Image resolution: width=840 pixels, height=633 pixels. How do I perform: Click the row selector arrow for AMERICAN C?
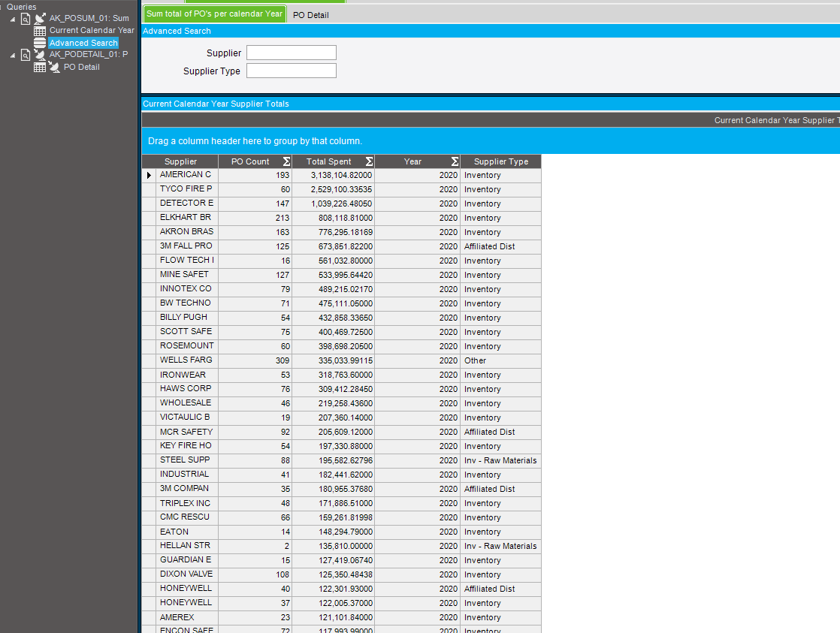click(x=150, y=175)
